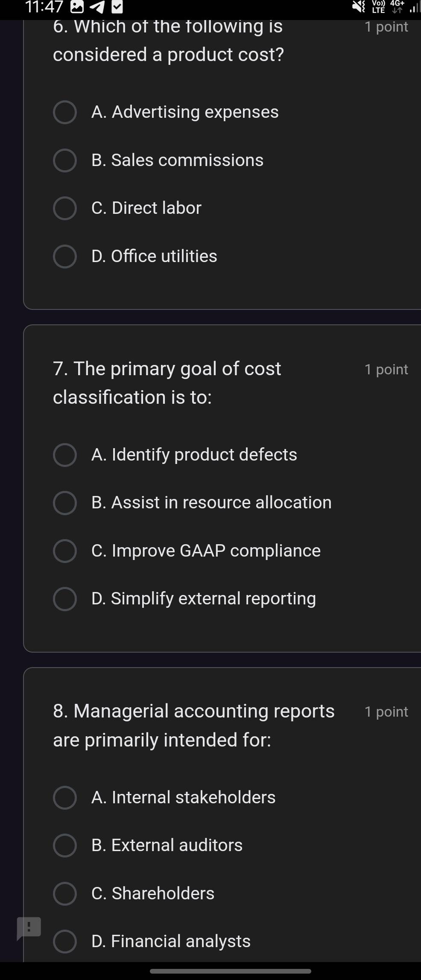Select 'D. Simplify external reporting'
The image size is (421, 980).
[65, 599]
